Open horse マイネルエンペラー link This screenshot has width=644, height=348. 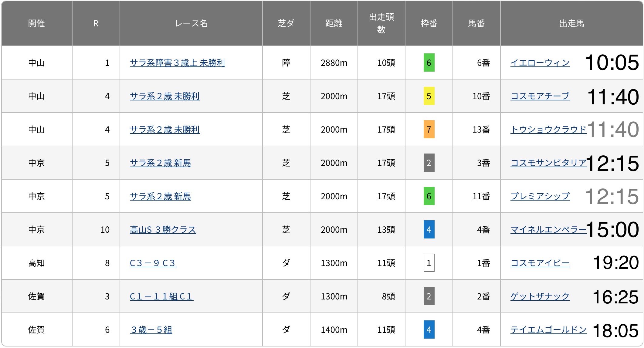tap(548, 230)
